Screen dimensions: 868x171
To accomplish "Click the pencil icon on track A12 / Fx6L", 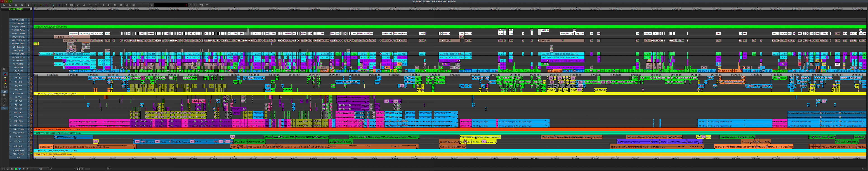I will tap(29, 121).
